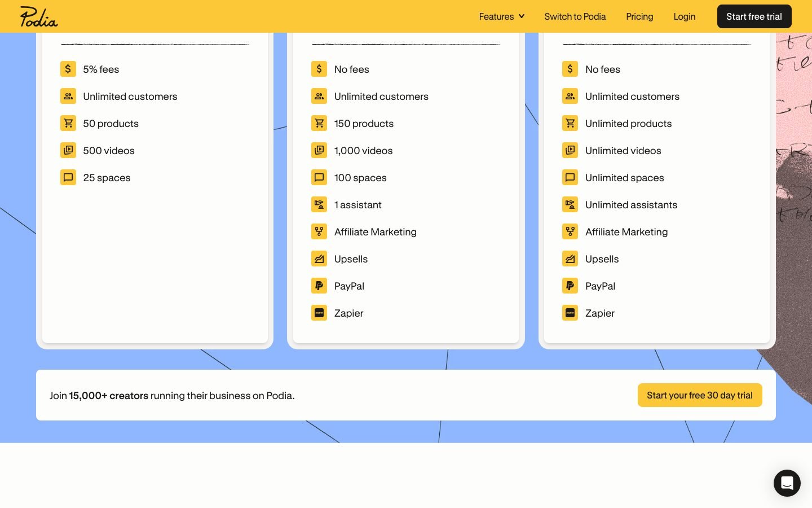Expand the Features dropdown menu
Viewport: 812px width, 508px height.
502,16
